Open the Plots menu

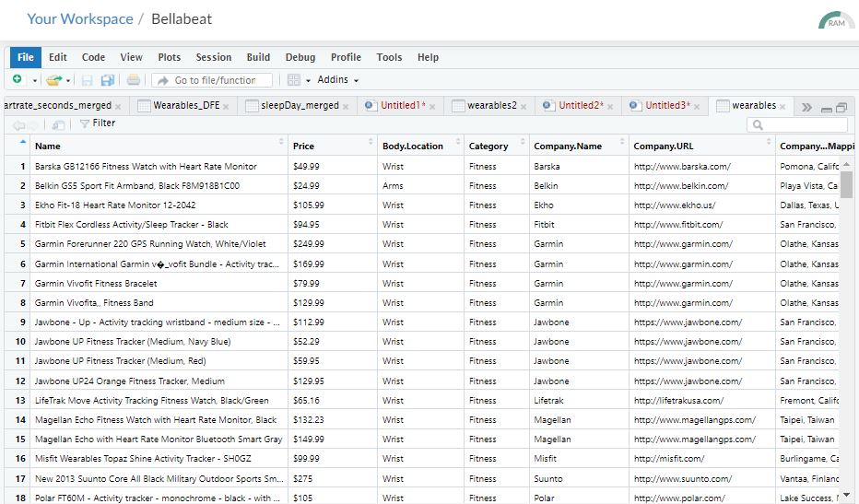[x=170, y=57]
